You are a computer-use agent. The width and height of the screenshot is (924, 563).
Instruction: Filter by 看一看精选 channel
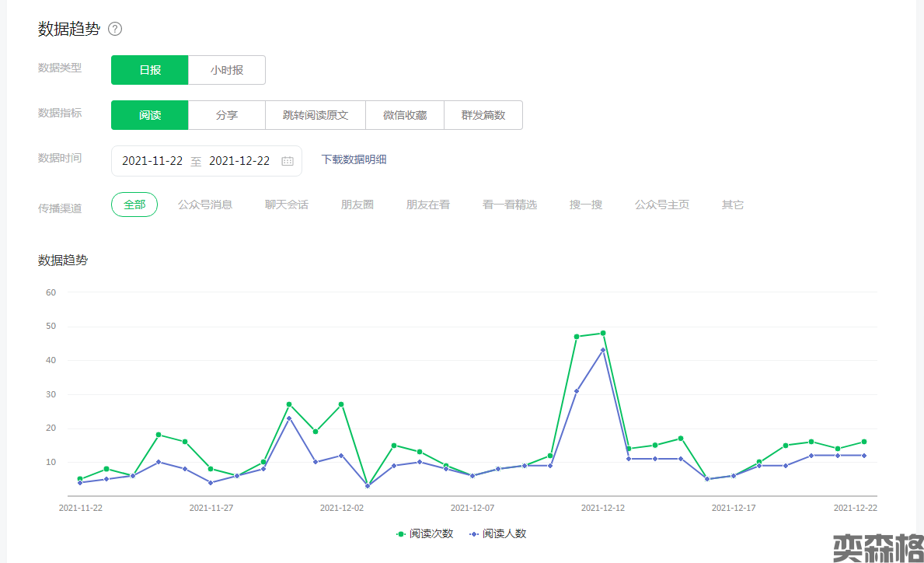click(510, 205)
